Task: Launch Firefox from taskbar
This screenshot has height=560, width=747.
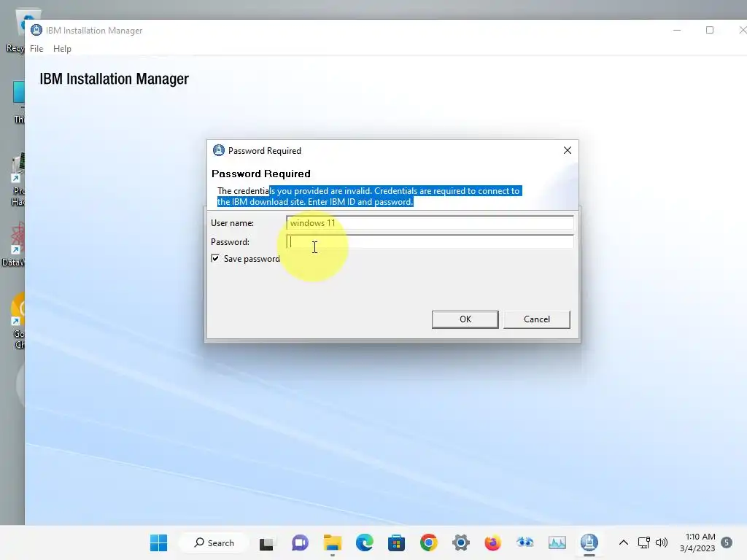Action: click(492, 542)
